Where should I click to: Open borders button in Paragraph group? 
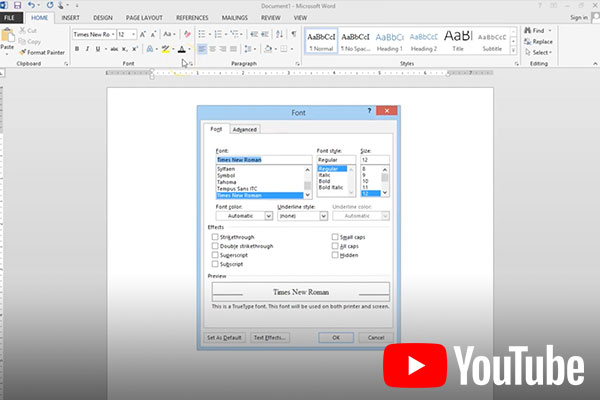[284, 49]
